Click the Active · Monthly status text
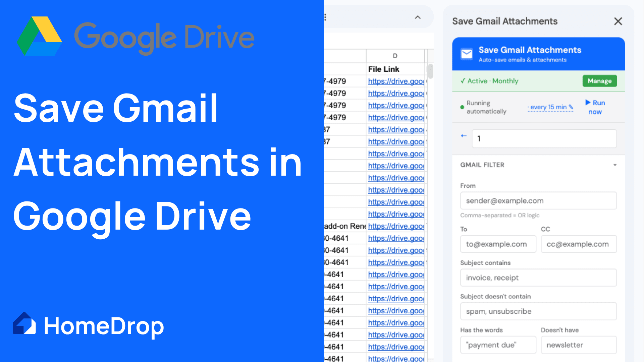This screenshot has width=644, height=362. click(489, 81)
